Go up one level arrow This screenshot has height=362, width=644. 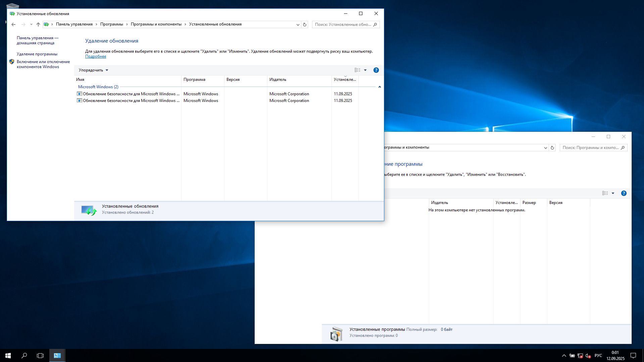pyautogui.click(x=38, y=24)
